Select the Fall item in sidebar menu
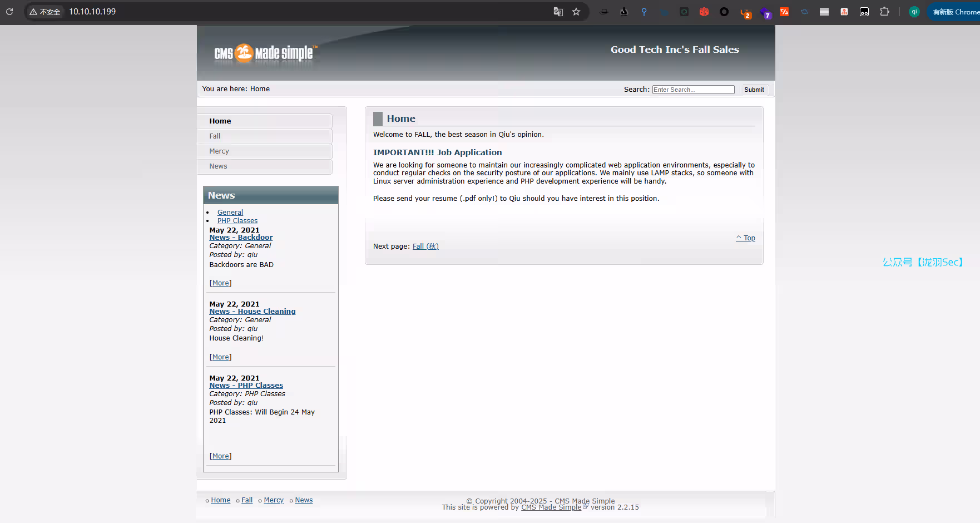This screenshot has height=523, width=980. pyautogui.click(x=215, y=136)
